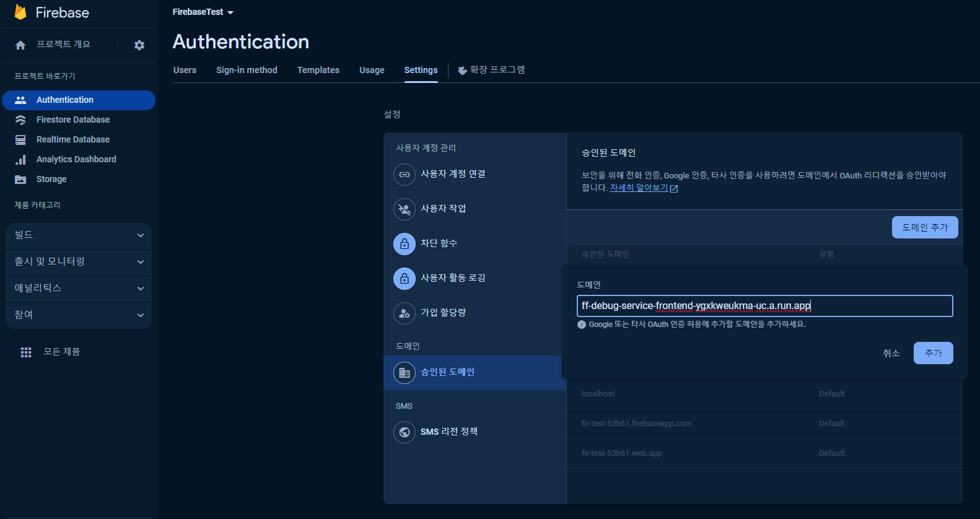Open Analytics Dashboard in sidebar

pos(79,159)
